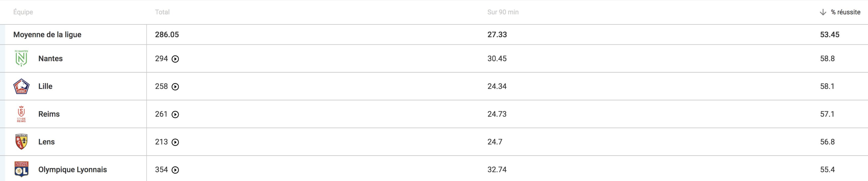Screen dimensions: 868x181
Task: Open the Reims team name link
Action: (x=49, y=114)
